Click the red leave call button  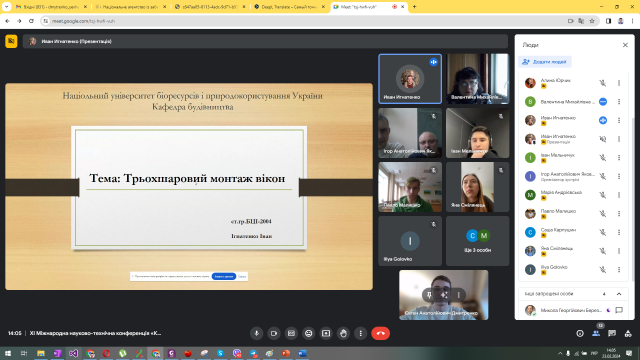pos(380,333)
